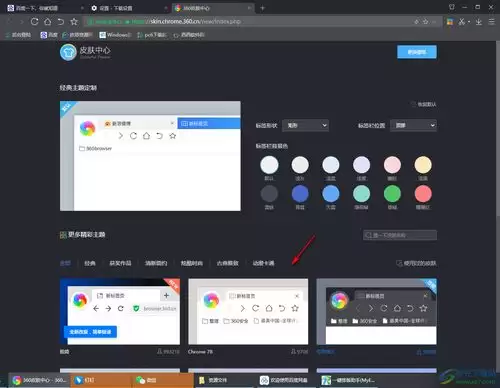The width and height of the screenshot is (500, 388).
Task: Click the Chrome 78 theme name
Action: coord(200,352)
